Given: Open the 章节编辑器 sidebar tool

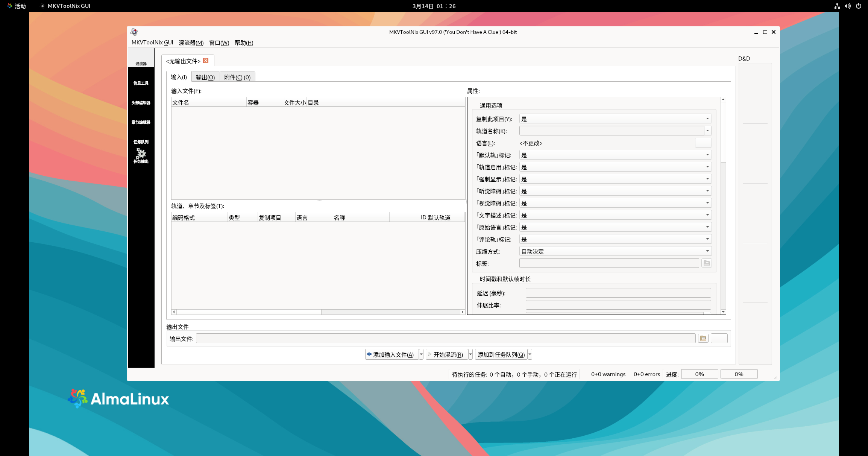Looking at the screenshot, I should (x=141, y=122).
